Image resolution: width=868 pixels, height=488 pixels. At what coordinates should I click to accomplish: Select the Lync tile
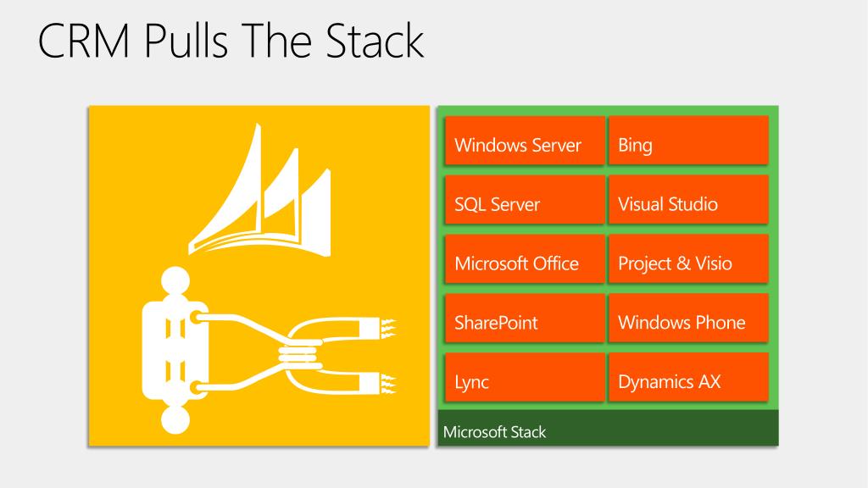524,377
